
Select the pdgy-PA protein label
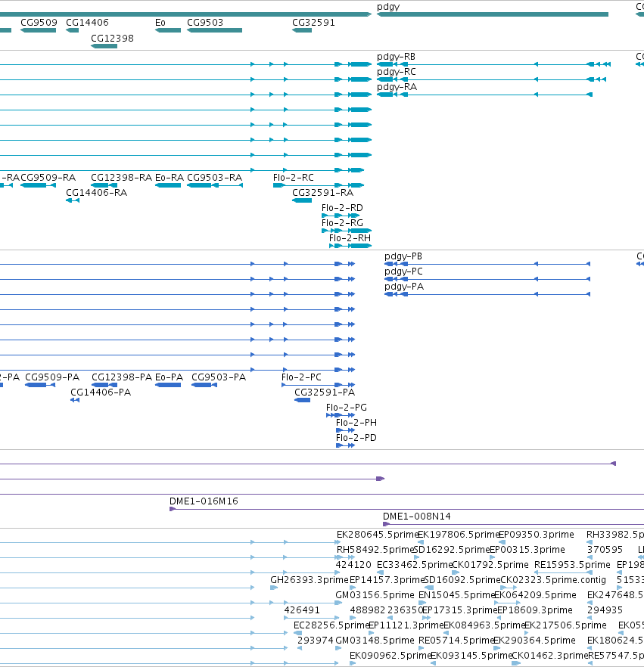tap(404, 287)
